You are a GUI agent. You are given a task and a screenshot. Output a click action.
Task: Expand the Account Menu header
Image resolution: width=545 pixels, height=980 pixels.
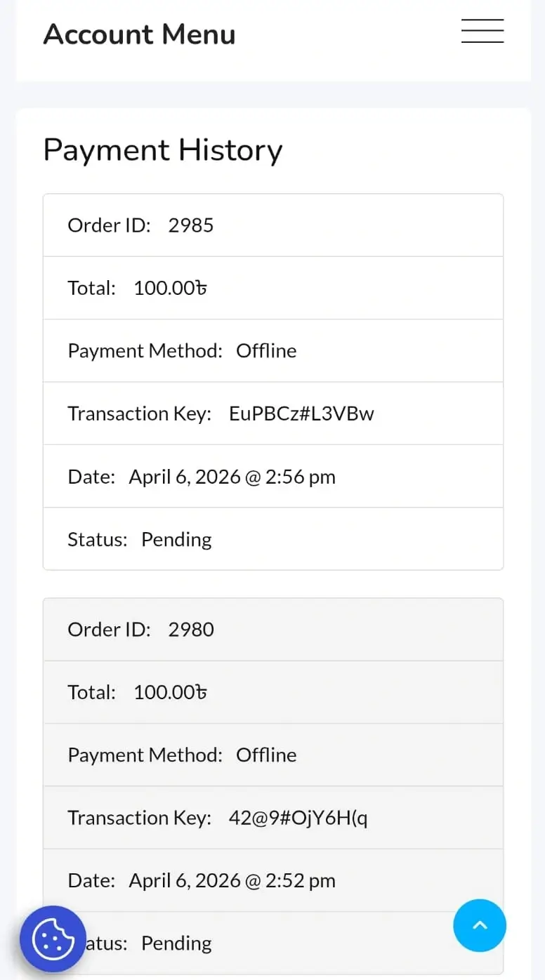pos(140,34)
